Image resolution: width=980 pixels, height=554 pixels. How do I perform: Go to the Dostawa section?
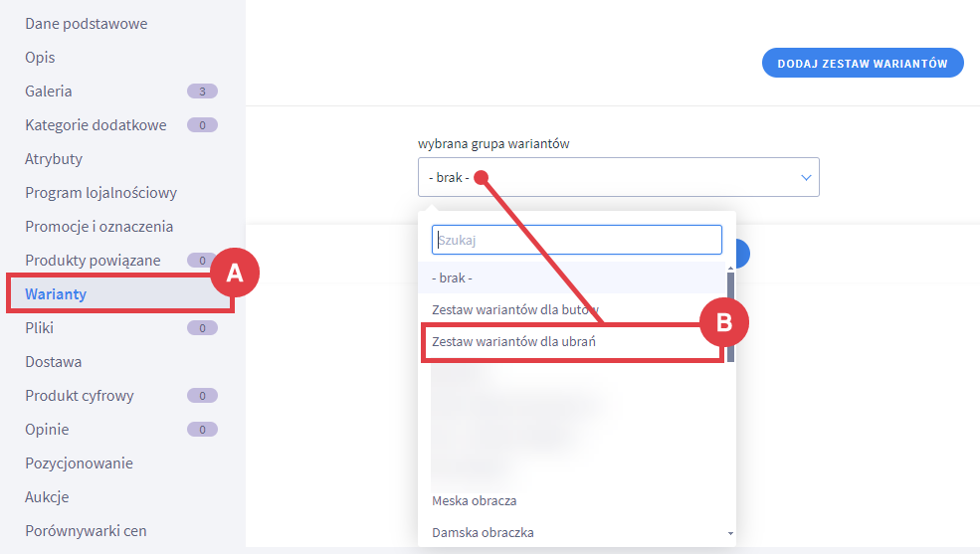point(54,361)
